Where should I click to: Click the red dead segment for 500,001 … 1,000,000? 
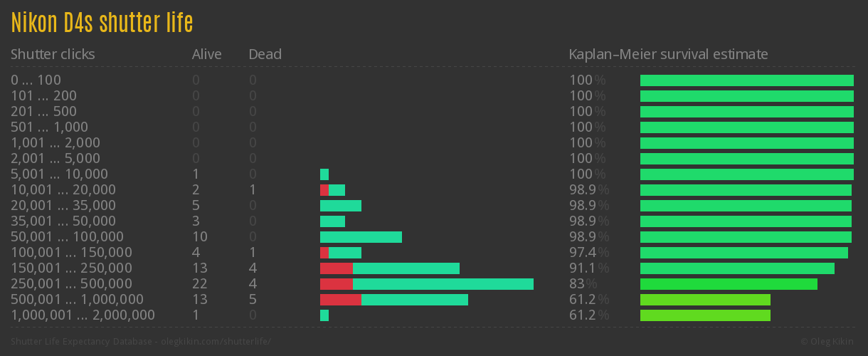point(340,300)
